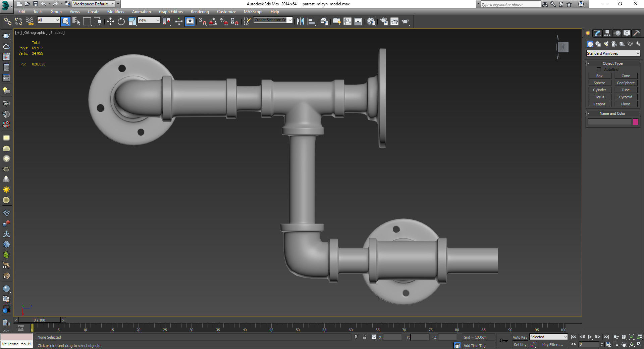Collapse the Object Type rollout

click(x=612, y=63)
